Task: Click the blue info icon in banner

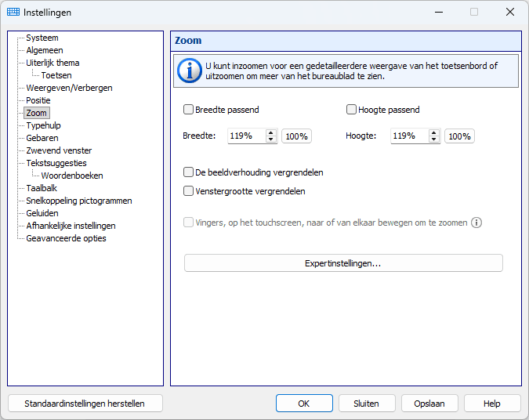Action: tap(190, 71)
